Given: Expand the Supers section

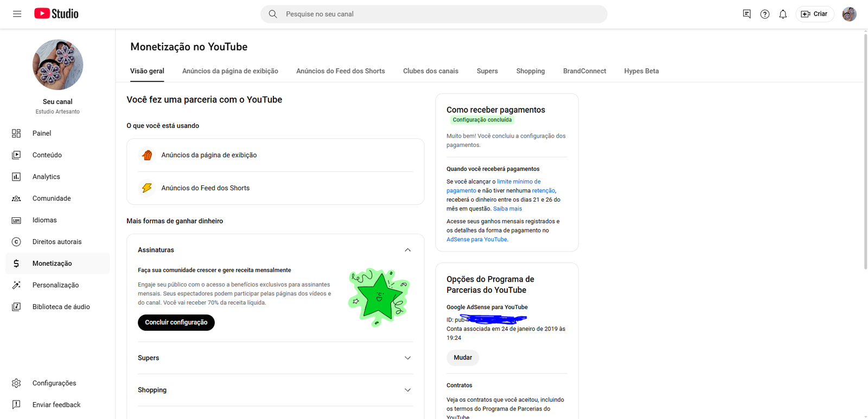Looking at the screenshot, I should pos(407,358).
